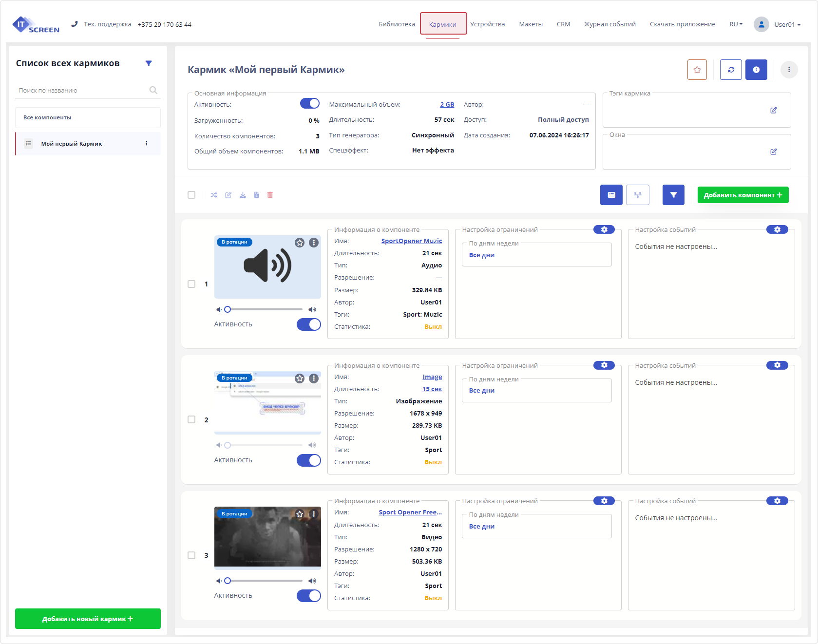Open the Sport Opener Free... name link

(x=410, y=512)
